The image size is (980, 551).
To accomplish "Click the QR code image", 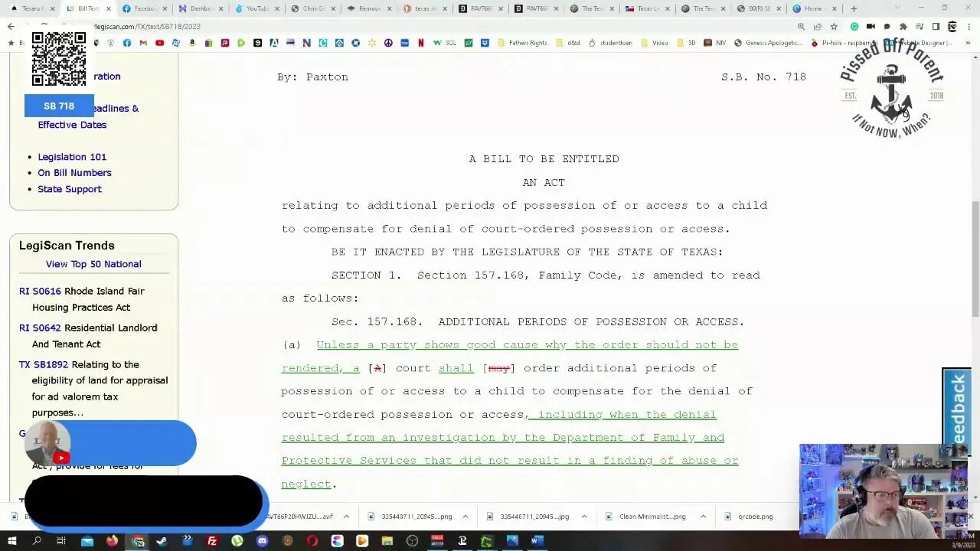I will (x=59, y=59).
